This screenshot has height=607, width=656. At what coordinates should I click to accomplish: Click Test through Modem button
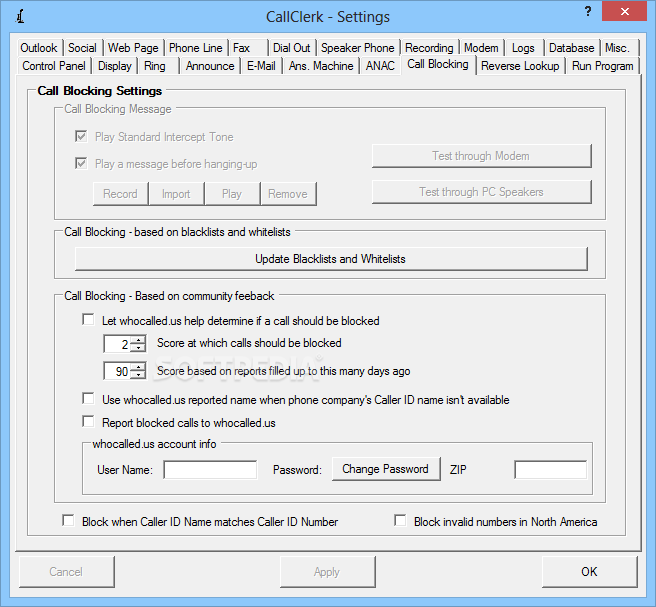coord(482,156)
